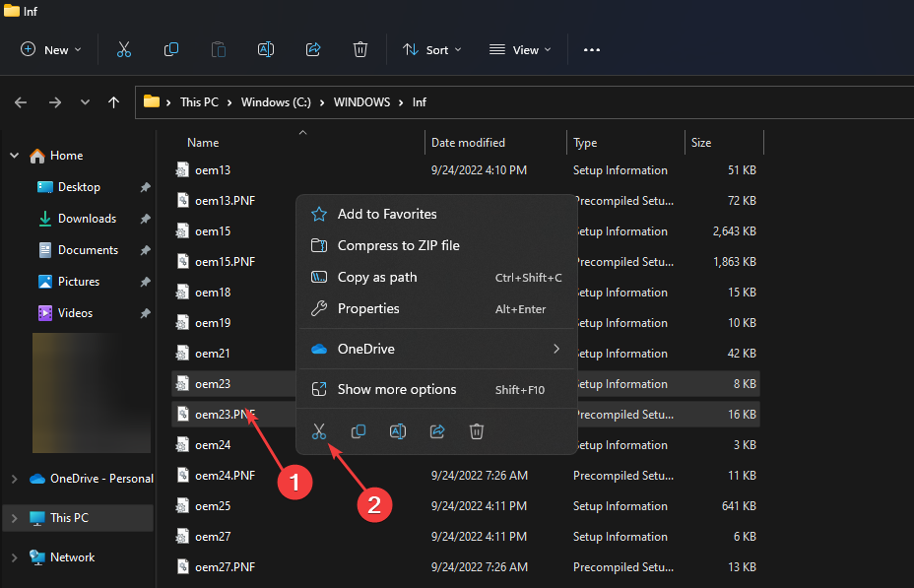Select Copy as path from the context menu
This screenshot has height=588, width=914.
tap(377, 278)
